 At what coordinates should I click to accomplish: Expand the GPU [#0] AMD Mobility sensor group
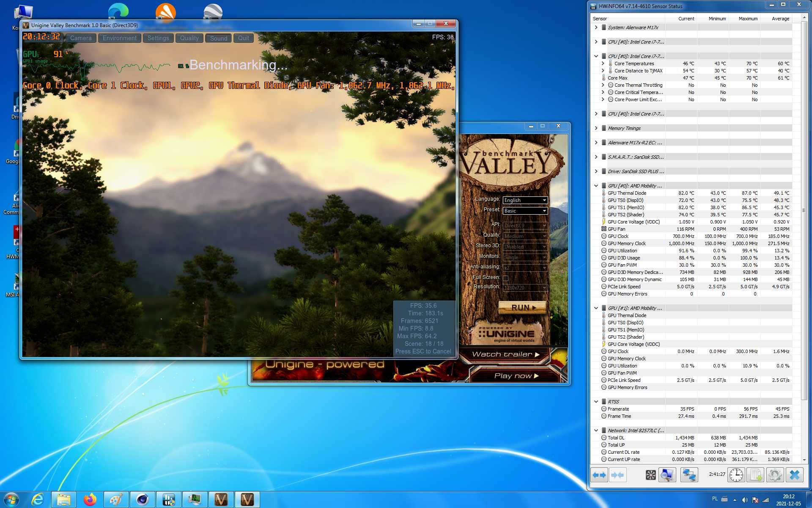tap(596, 185)
